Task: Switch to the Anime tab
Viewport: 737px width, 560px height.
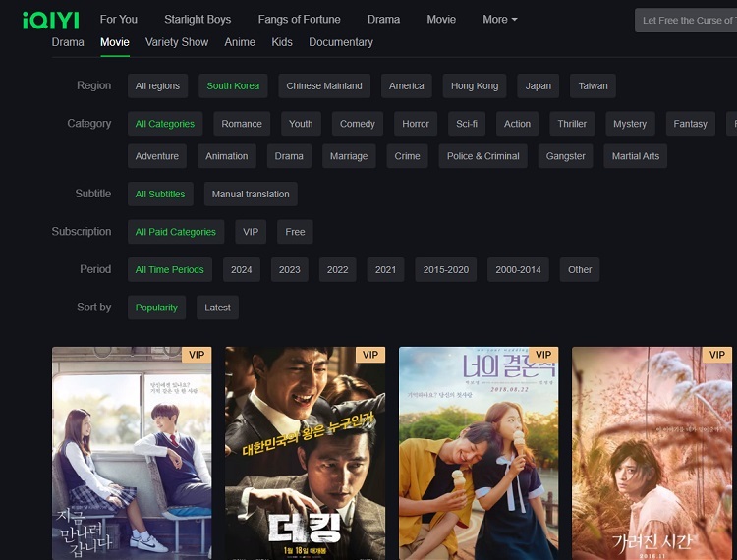Action: [240, 42]
